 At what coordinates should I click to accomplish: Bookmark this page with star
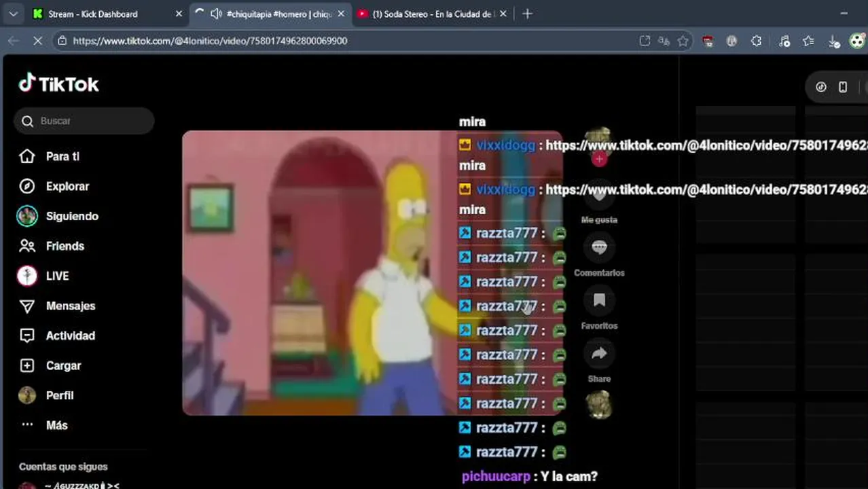tap(683, 41)
